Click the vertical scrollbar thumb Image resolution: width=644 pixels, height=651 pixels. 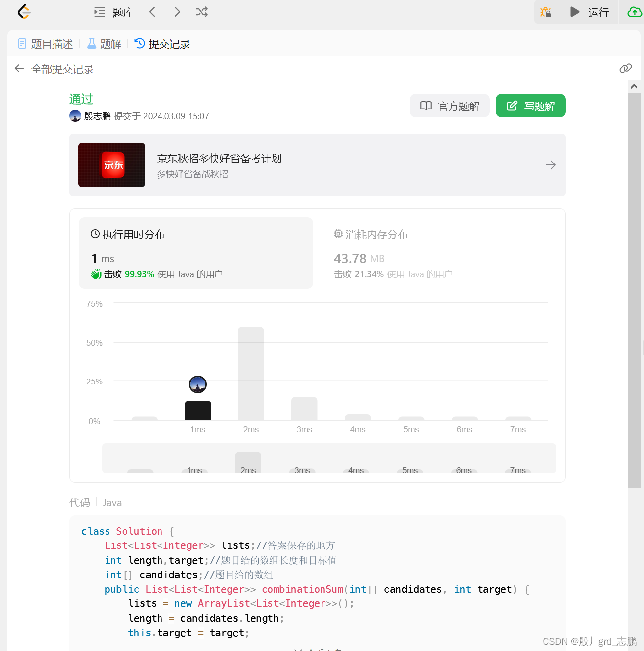[x=634, y=290]
